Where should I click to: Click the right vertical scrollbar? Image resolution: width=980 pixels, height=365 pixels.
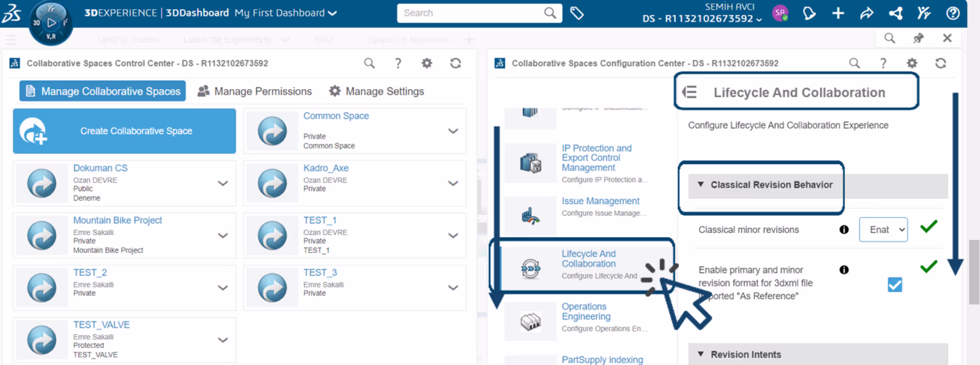[x=974, y=272]
